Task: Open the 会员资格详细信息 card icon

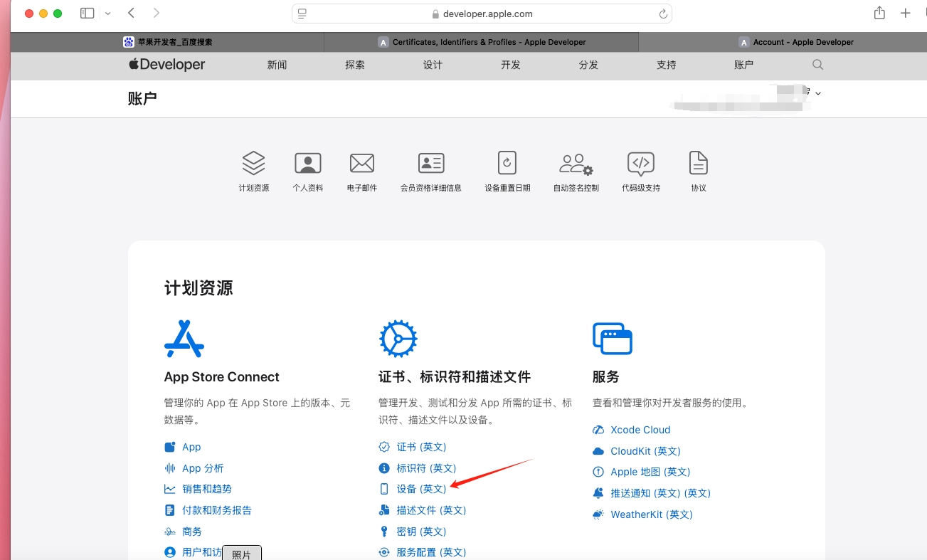Action: [431, 163]
